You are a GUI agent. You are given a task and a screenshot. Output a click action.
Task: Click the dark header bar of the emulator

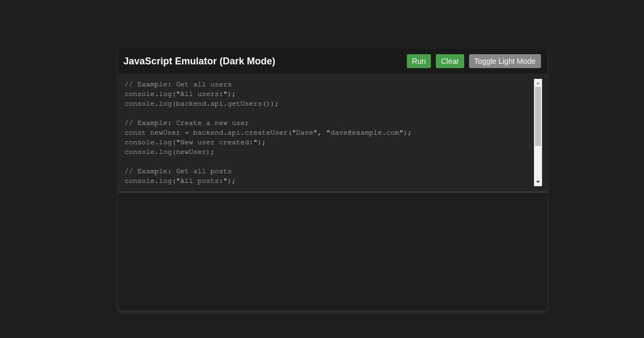click(332, 61)
